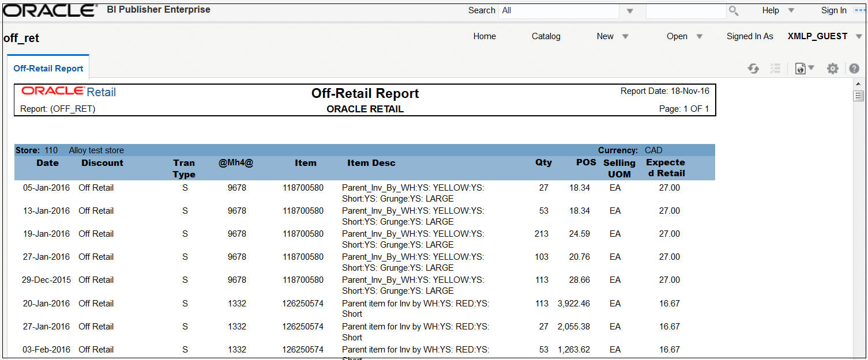Click the Currency value CAD
Viewport: 868px width, 360px height.
point(653,150)
